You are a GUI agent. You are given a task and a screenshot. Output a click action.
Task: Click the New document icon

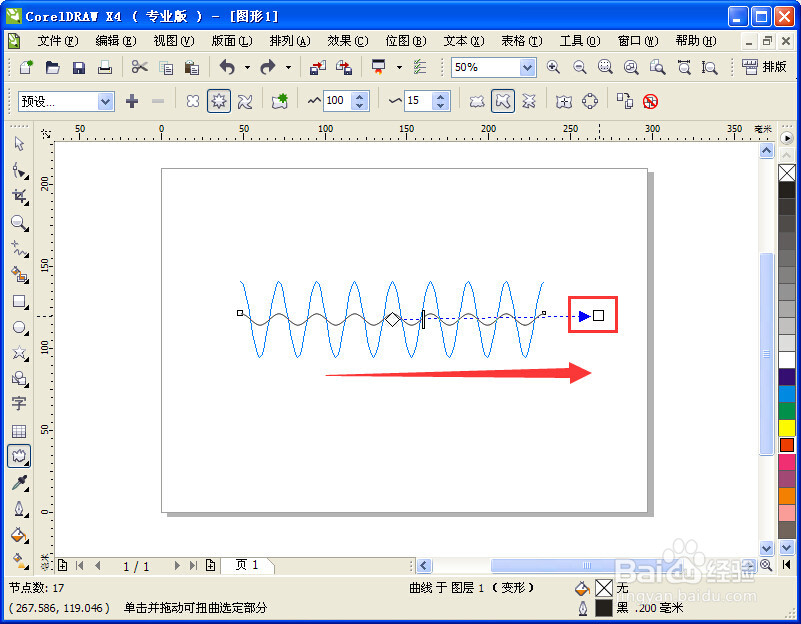(26, 67)
